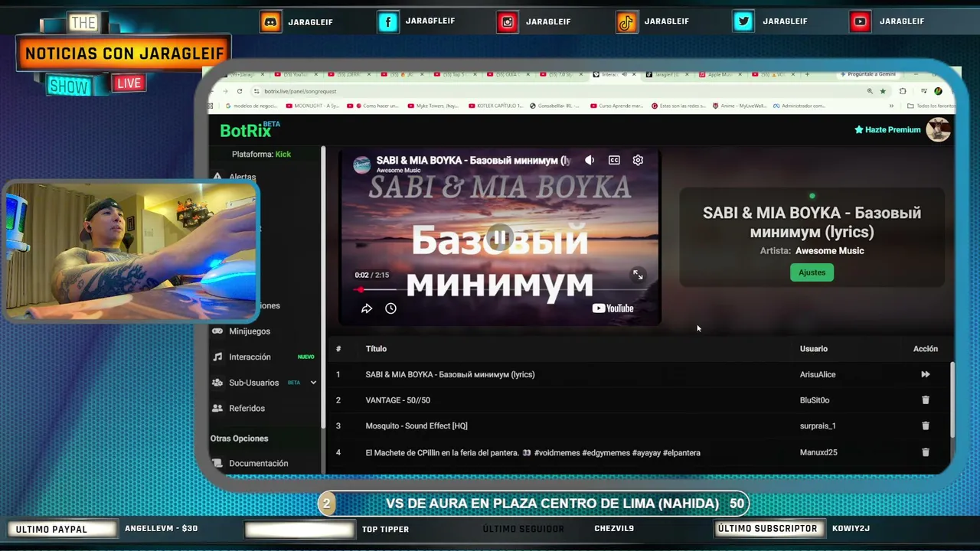Delete the Mosquito - Sound Effect request
The width and height of the screenshot is (980, 551).
926,425
